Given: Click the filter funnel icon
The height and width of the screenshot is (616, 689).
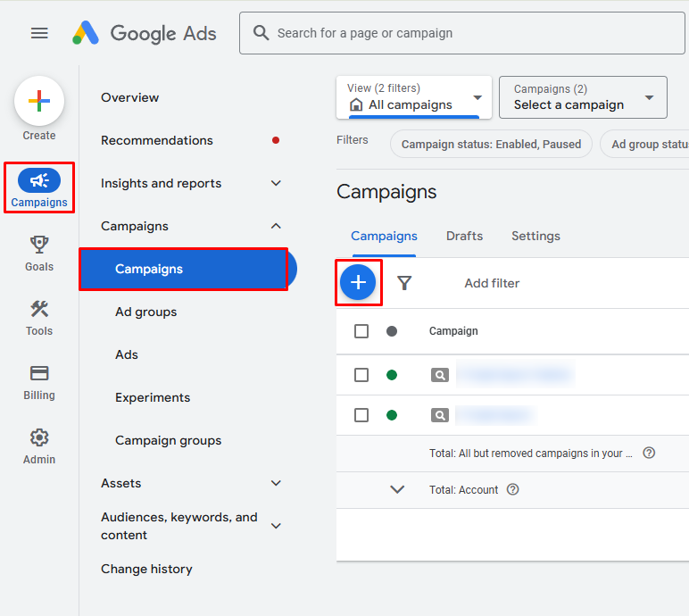Looking at the screenshot, I should pyautogui.click(x=404, y=283).
